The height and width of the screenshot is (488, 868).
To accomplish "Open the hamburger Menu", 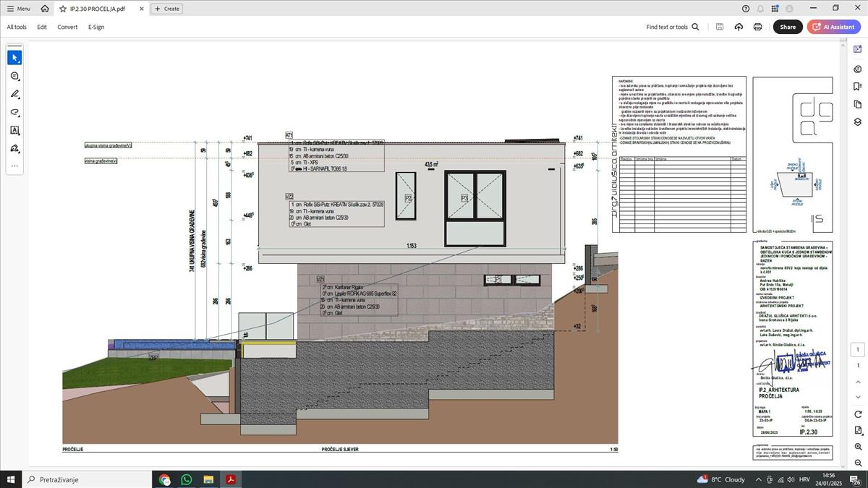I will pos(18,9).
